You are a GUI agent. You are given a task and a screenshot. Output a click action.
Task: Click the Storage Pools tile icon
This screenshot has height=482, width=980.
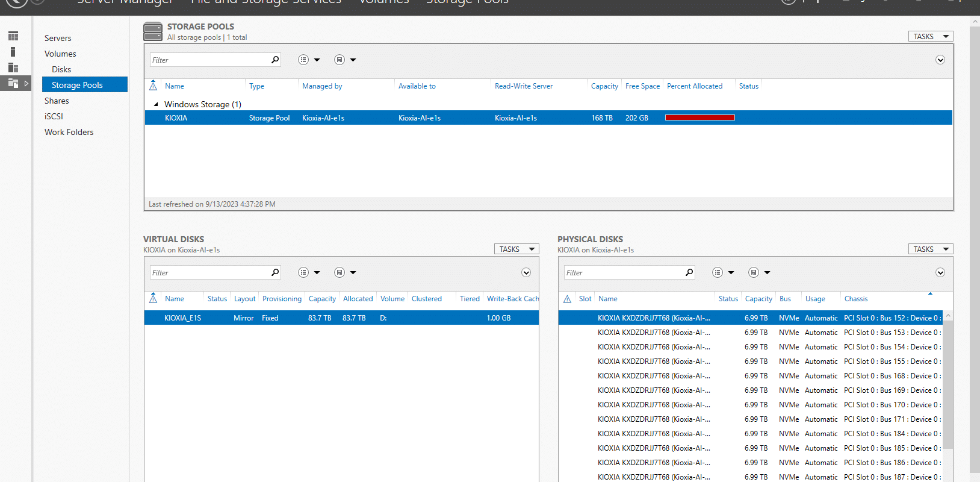(153, 31)
